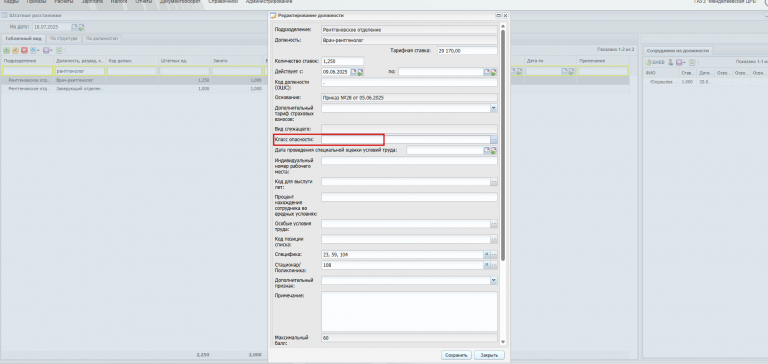
Task: Select the 'Сотрудники на должности' tab
Action: (x=678, y=50)
